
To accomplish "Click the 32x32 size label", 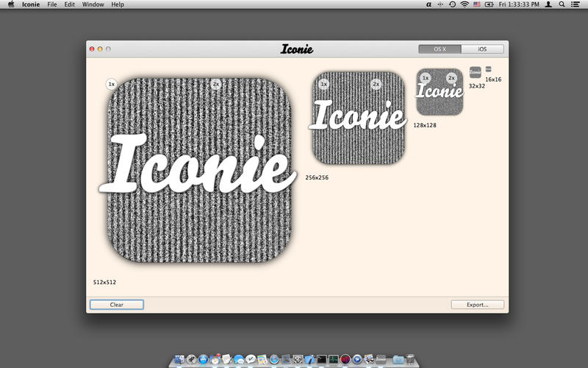I will click(476, 86).
